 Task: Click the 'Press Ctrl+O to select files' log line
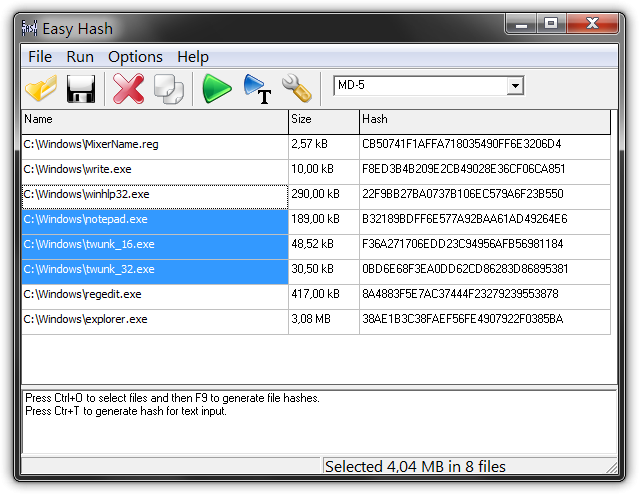(172, 398)
